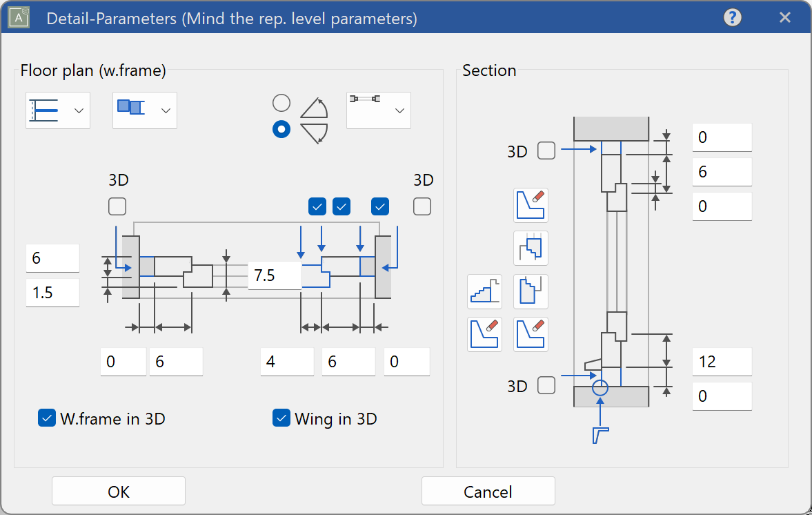Click the downward door swing arc icon

pos(315,133)
